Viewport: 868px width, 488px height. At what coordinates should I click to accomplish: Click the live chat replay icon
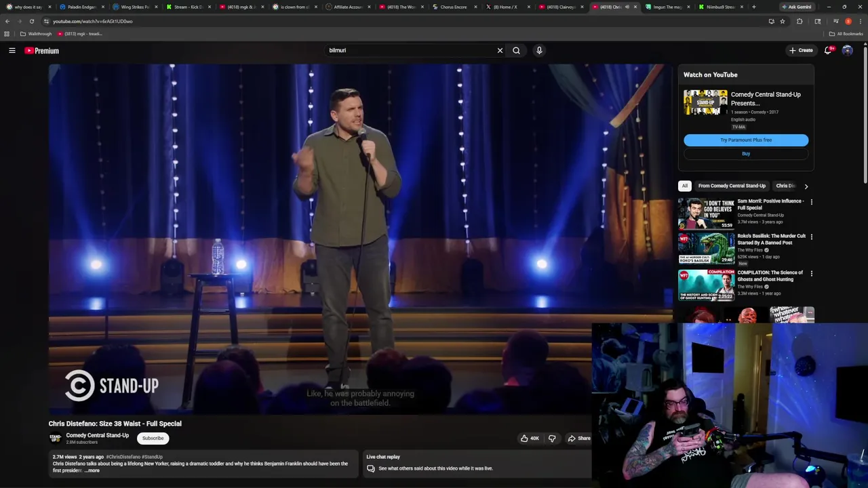[370, 468]
